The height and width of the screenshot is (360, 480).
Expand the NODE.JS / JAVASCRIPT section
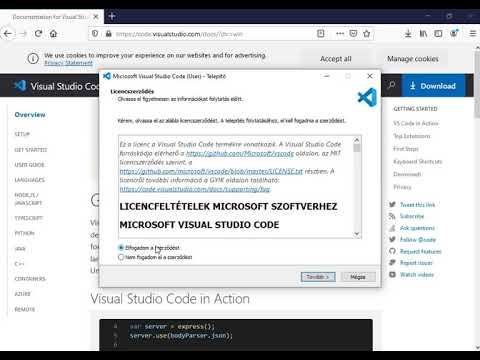(x=28, y=199)
